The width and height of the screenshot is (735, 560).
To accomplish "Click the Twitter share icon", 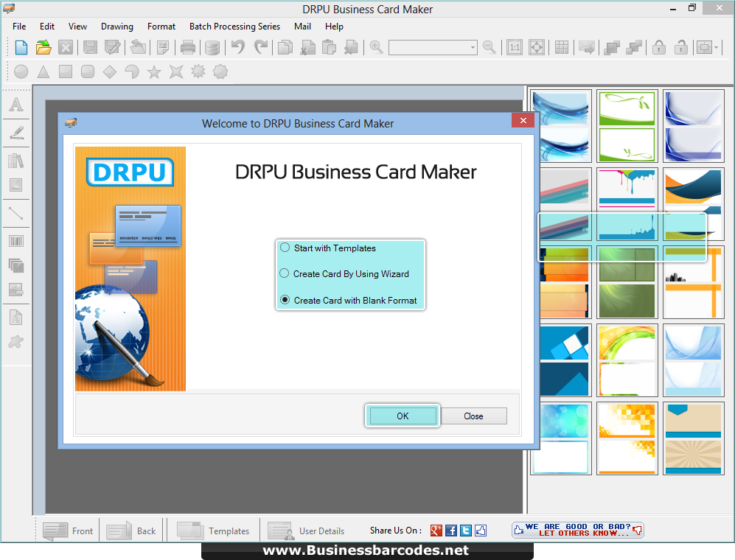I will pos(465,531).
